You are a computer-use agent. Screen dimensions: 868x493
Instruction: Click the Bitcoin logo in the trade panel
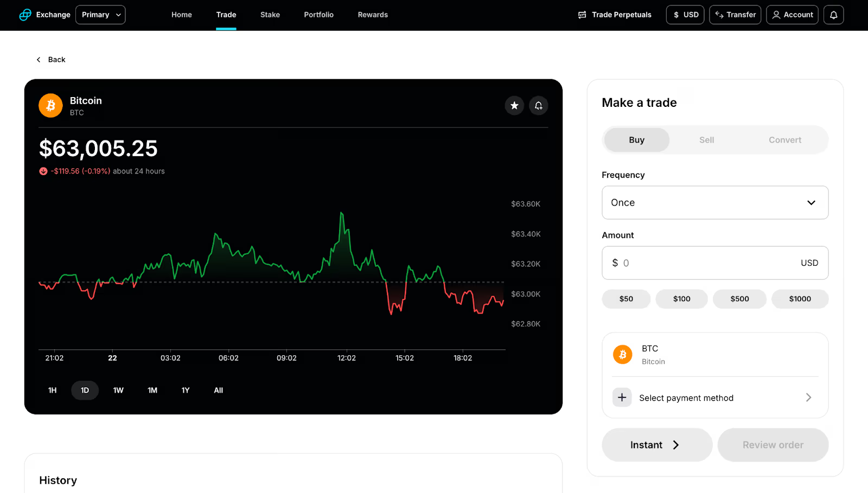(x=622, y=354)
